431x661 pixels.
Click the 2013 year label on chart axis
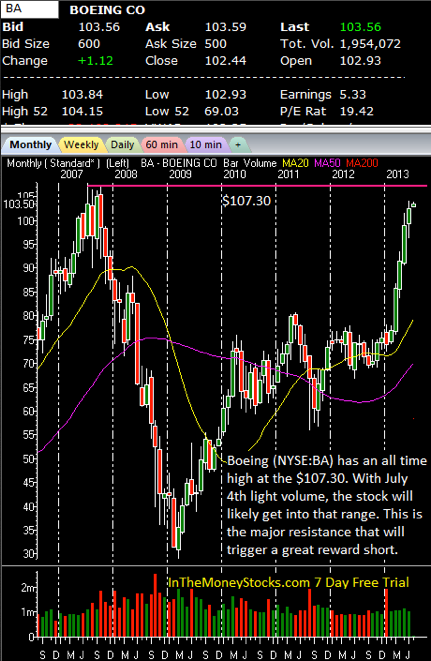coord(398,174)
